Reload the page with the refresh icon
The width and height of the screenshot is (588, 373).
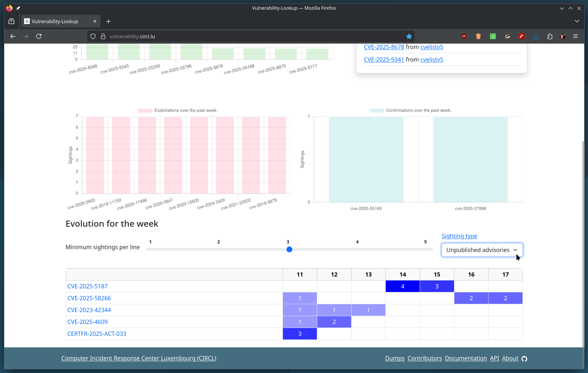[39, 36]
